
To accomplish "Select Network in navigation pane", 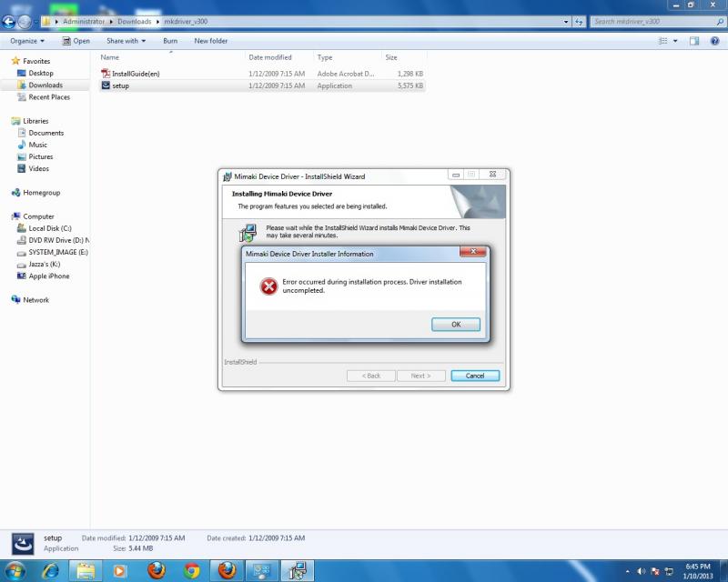I will [31, 300].
